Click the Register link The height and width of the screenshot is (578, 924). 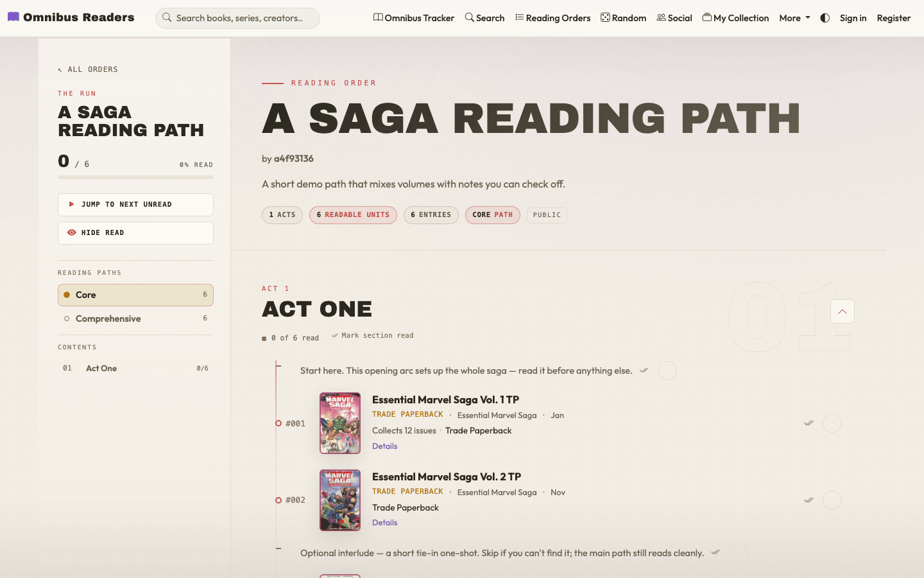894,18
